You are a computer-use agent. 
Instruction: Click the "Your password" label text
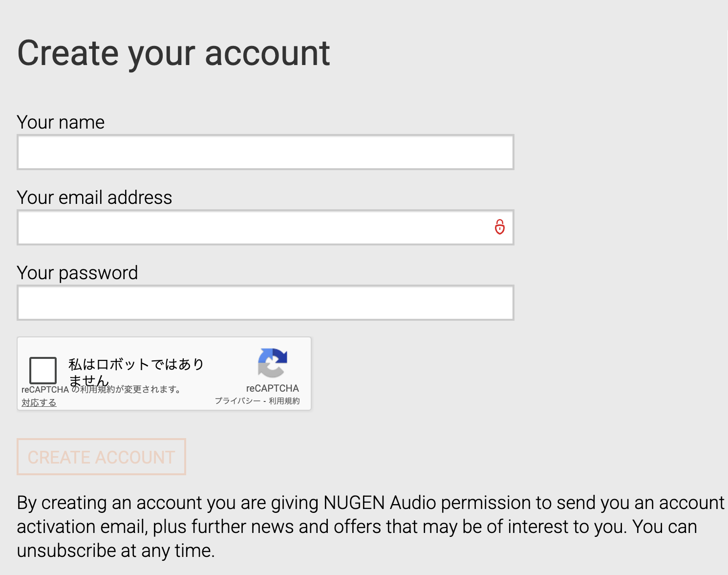click(x=77, y=273)
